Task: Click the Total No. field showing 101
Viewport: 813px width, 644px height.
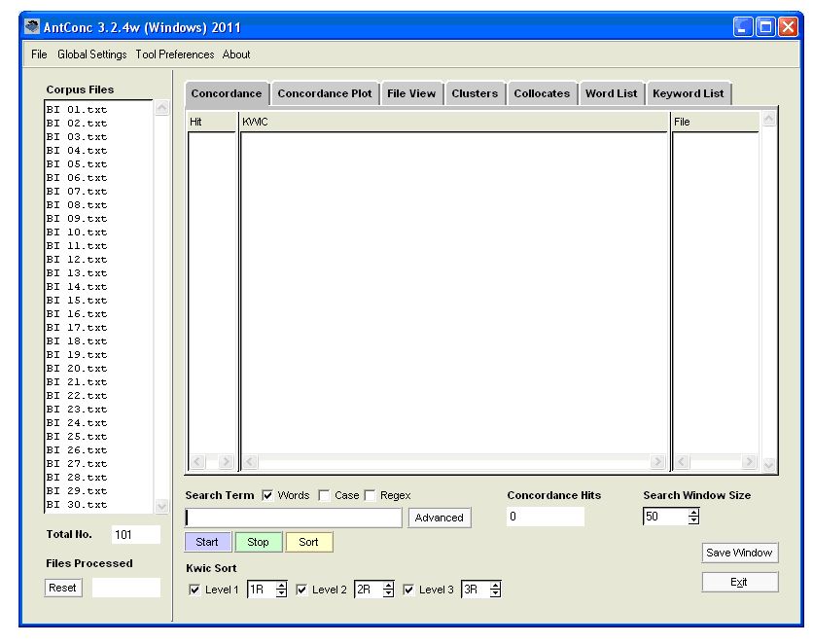Action: (x=136, y=535)
